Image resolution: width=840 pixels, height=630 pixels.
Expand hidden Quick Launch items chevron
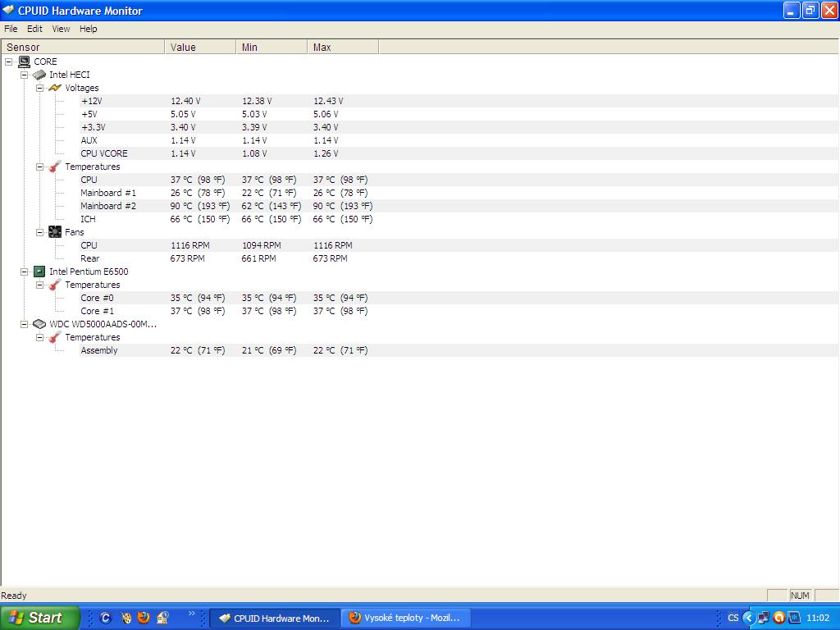point(191,614)
